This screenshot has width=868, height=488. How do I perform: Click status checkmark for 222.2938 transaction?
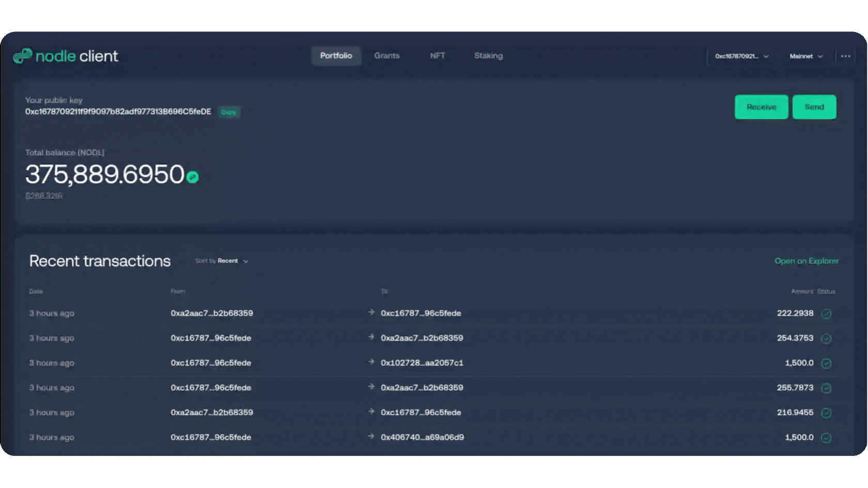pyautogui.click(x=826, y=313)
